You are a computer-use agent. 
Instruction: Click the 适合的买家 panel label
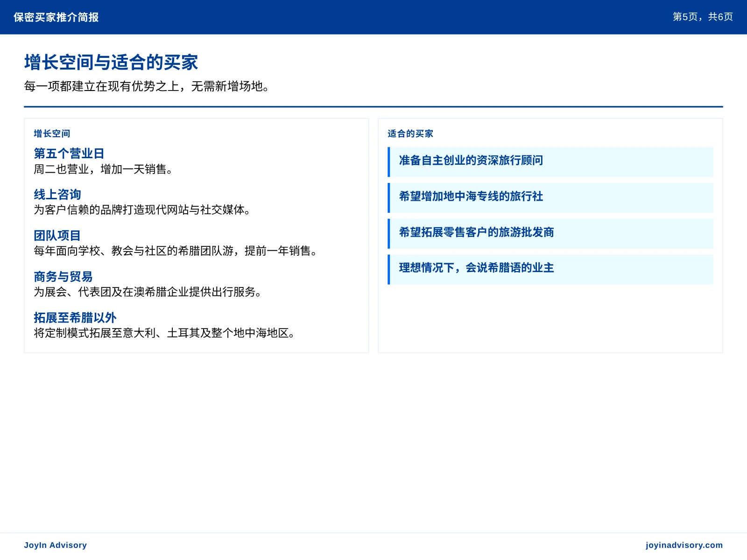point(410,133)
